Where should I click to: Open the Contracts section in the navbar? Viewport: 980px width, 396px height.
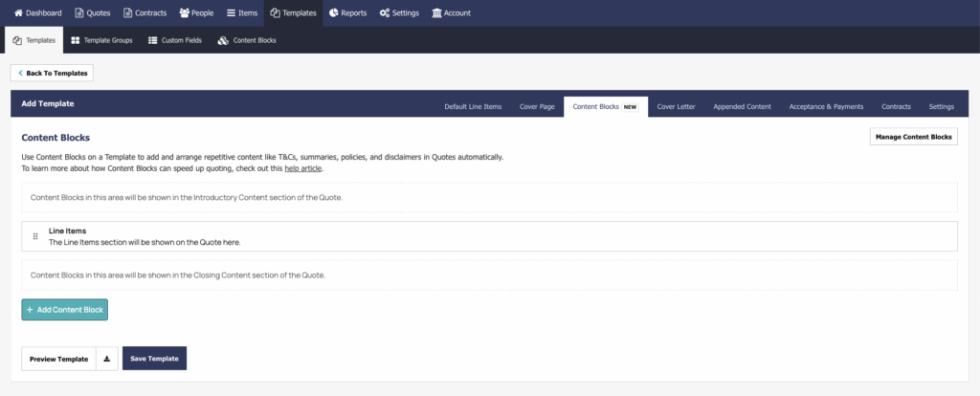[145, 13]
